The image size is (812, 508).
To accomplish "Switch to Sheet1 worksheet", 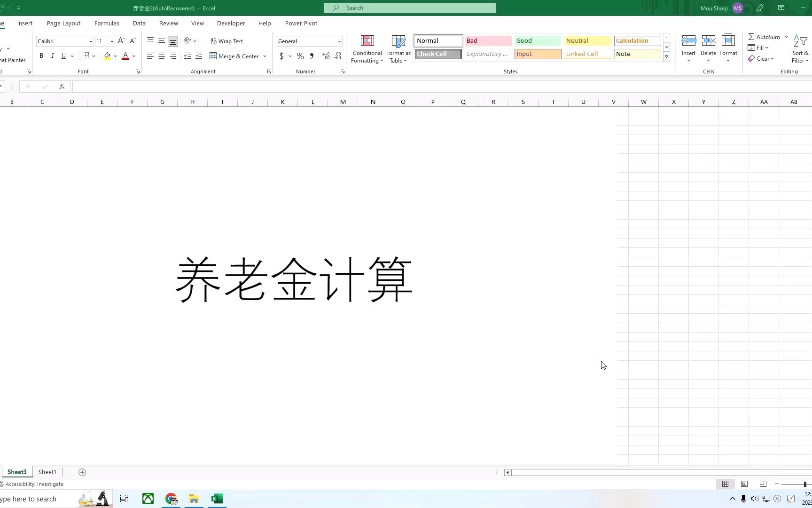I will click(x=47, y=472).
